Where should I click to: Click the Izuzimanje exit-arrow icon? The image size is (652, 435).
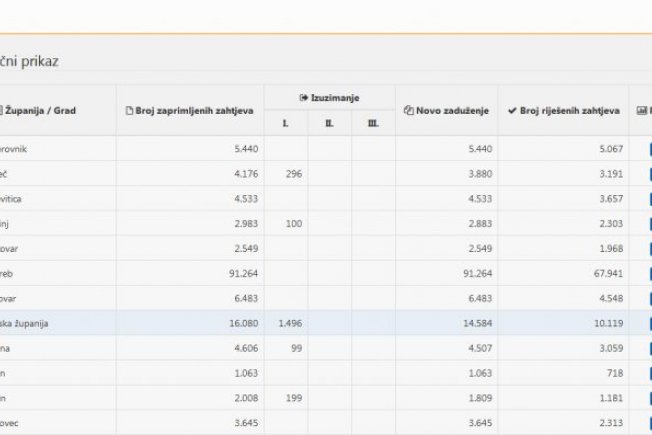(302, 97)
